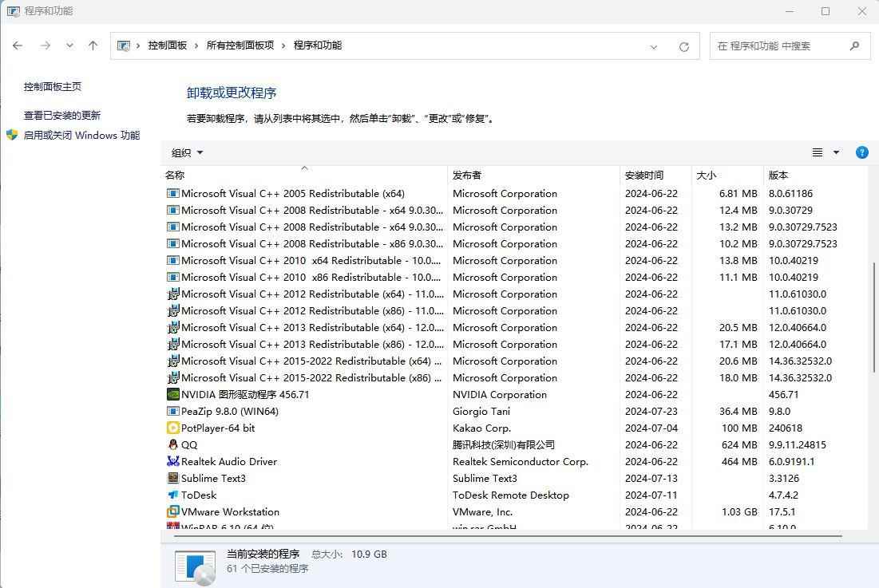
Task: Expand chevron after 所有控制面板项 breadcrumb
Action: pos(283,46)
